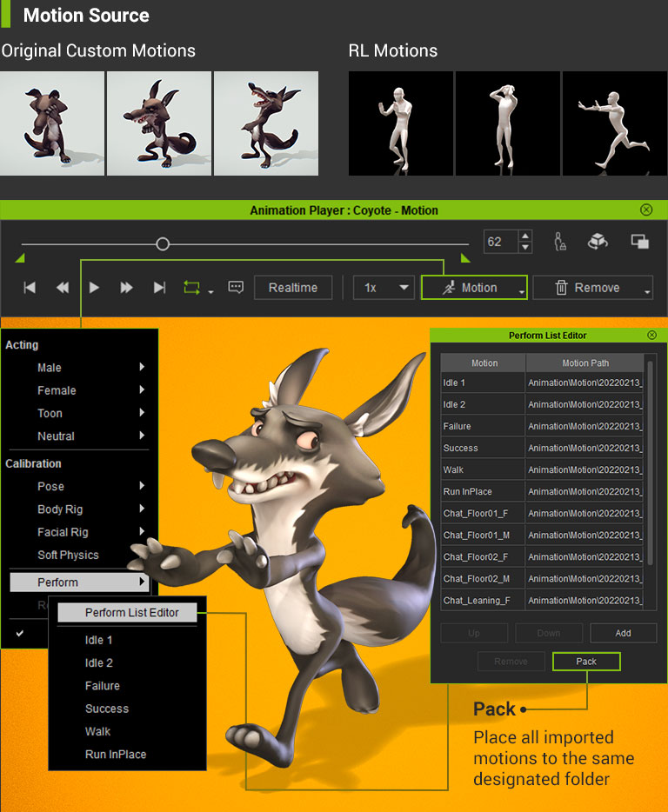Step to the next frame
This screenshot has height=812, width=668.
pos(127,288)
